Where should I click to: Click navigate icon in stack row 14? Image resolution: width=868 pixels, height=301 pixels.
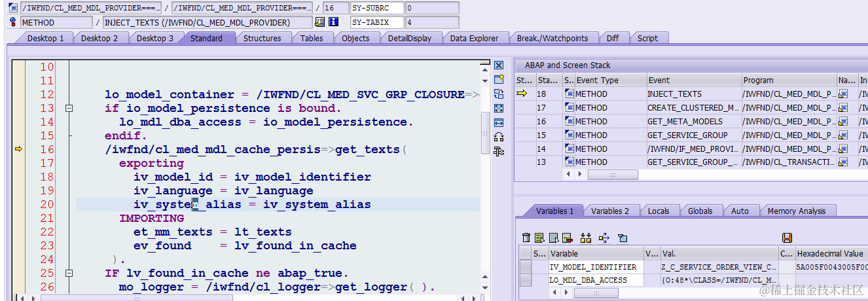tap(843, 149)
